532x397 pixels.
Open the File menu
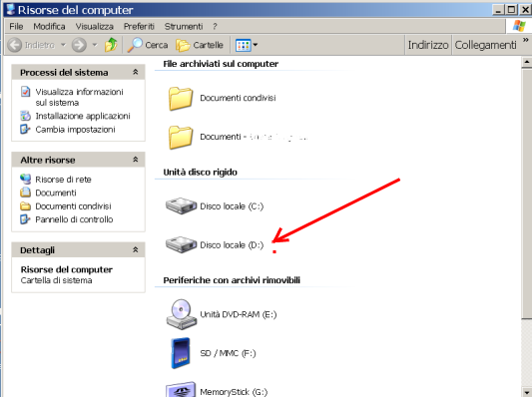coord(16,27)
